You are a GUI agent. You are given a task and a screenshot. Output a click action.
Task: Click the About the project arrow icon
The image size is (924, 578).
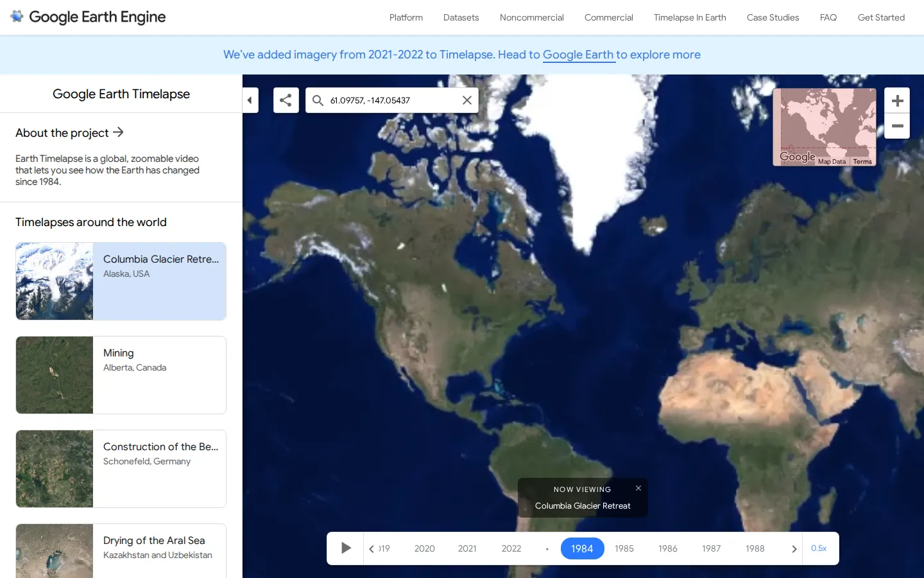(x=118, y=132)
